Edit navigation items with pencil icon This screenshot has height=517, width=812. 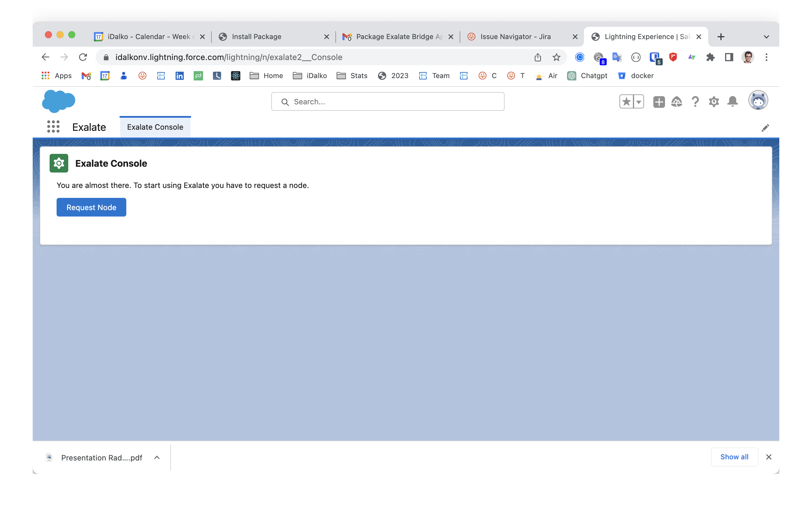click(x=765, y=128)
